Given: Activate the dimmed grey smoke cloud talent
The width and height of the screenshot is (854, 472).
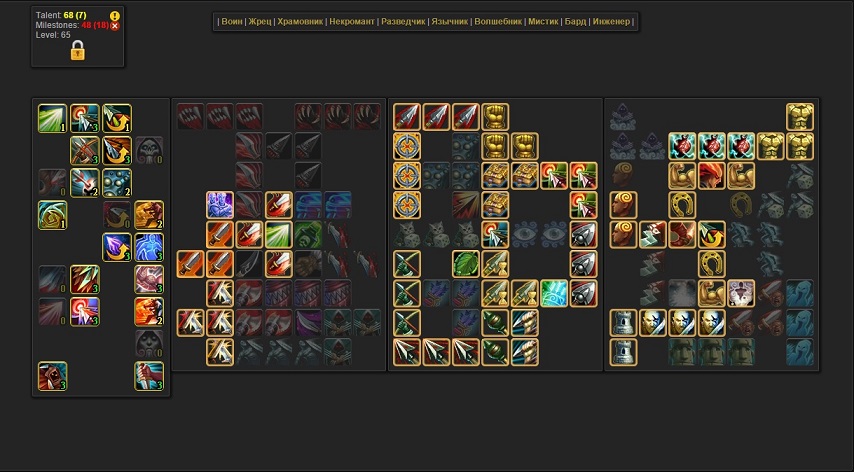Looking at the screenshot, I should pos(682,293).
